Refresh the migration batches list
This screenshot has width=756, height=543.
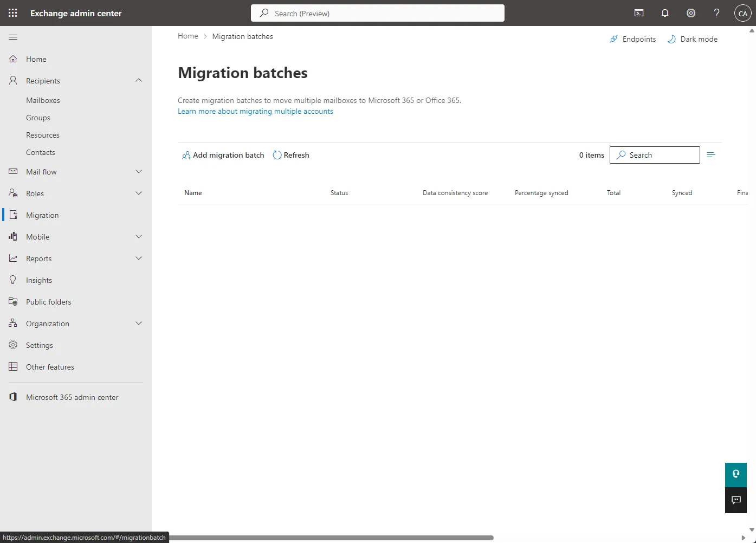(291, 155)
